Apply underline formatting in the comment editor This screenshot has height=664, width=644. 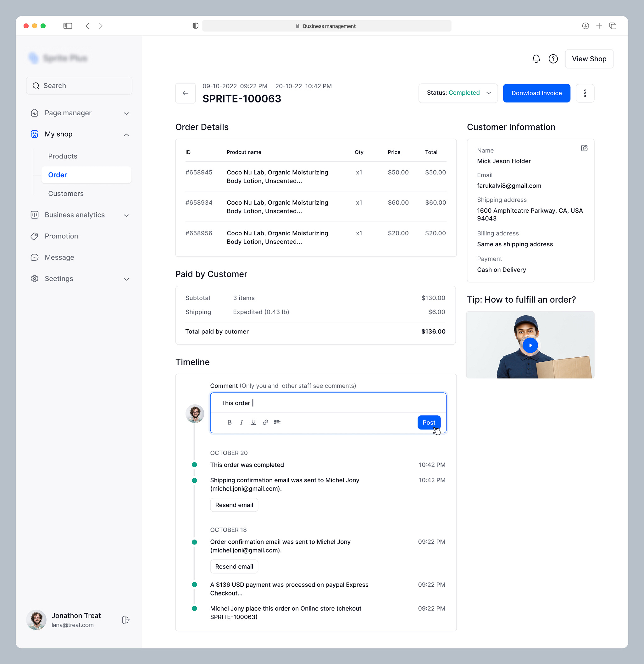(253, 422)
